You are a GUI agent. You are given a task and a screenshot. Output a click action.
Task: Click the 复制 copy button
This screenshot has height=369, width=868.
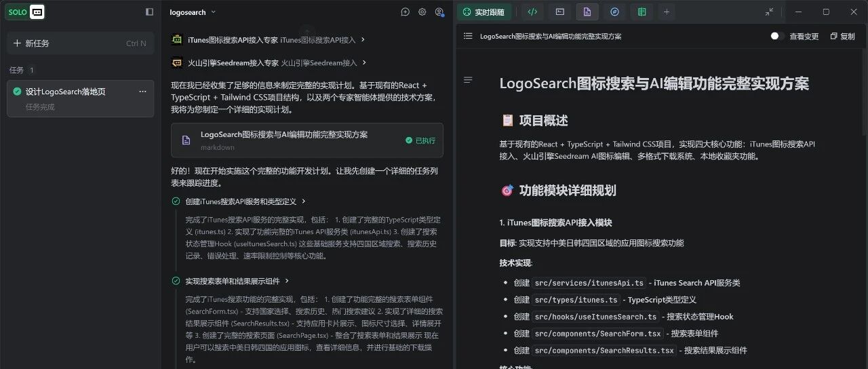(x=843, y=36)
